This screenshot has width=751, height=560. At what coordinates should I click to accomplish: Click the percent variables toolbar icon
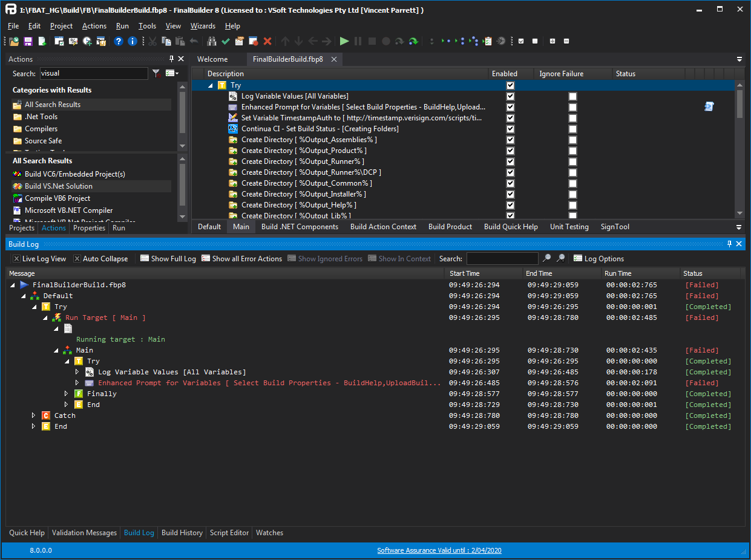click(x=73, y=41)
